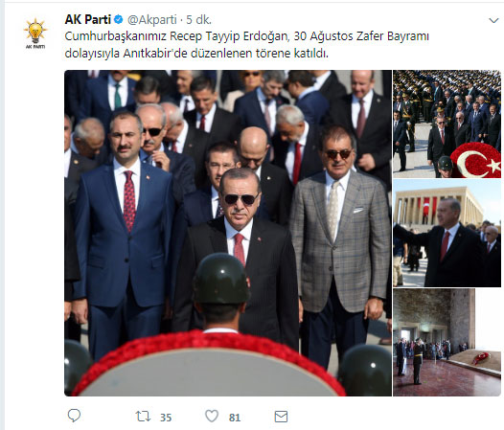Enlarge the main ceremony crowd photo
The image size is (504, 430).
click(228, 233)
